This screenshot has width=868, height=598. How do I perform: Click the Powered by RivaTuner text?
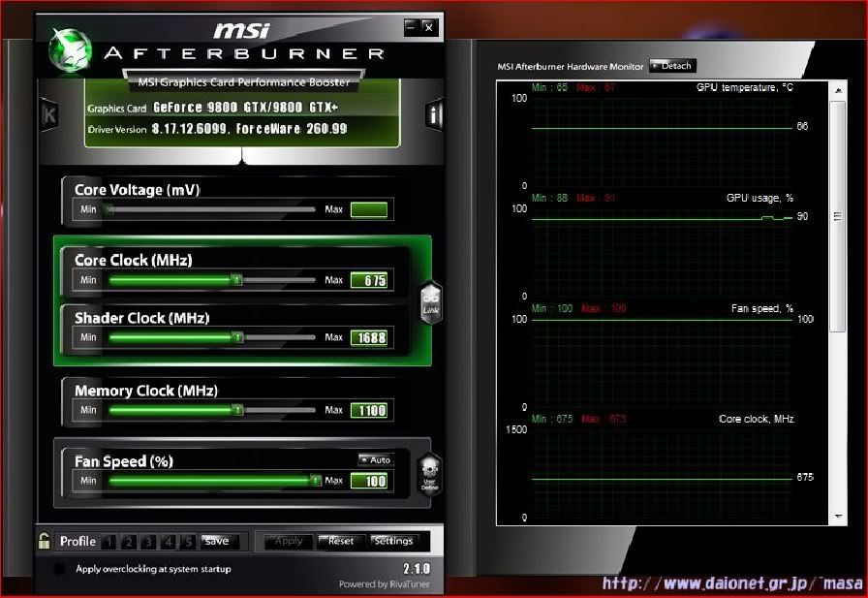[385, 584]
